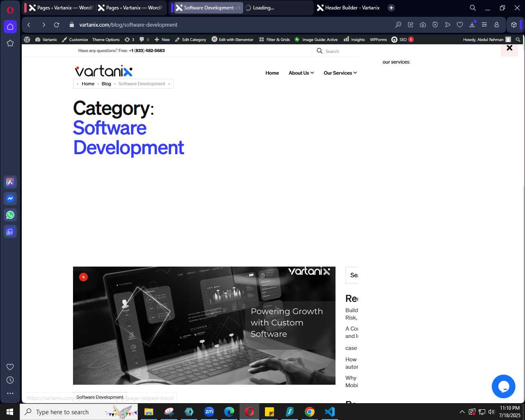Open Opera account profile icon
525x420 pixels.
pyautogui.click(x=497, y=25)
